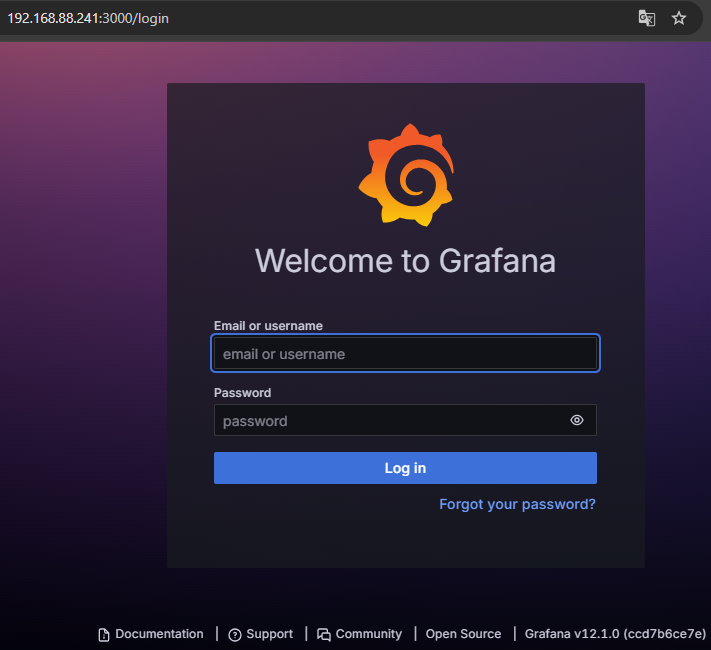
Task: Click the Password field label
Action: tap(242, 393)
